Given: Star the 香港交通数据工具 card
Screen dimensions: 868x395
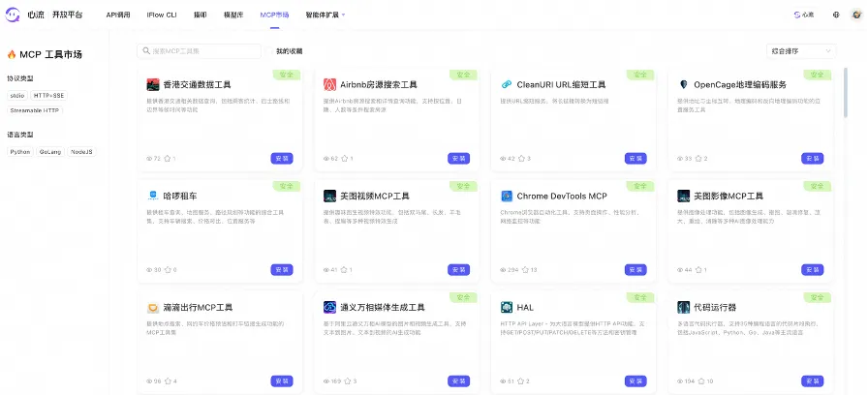Looking at the screenshot, I should [x=168, y=159].
